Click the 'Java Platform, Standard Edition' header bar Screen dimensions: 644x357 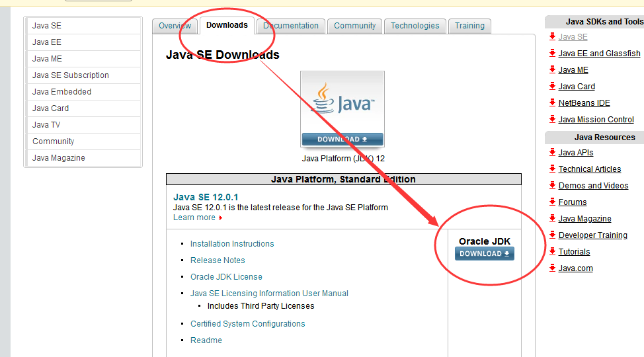(x=344, y=179)
